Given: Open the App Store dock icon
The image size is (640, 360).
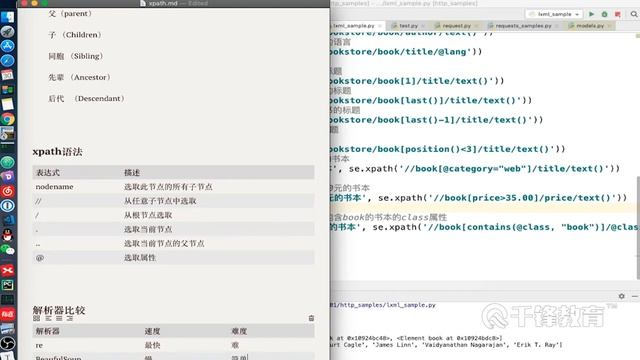Looking at the screenshot, I should point(7,46).
